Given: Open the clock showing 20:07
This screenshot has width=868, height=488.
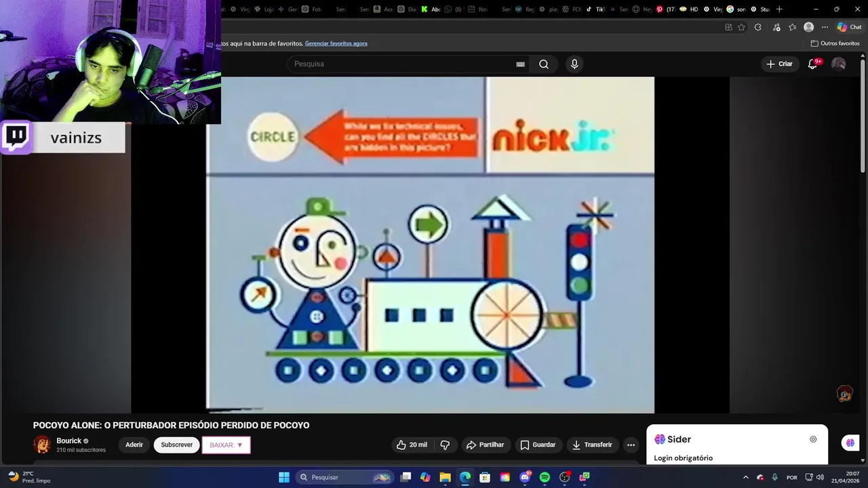Looking at the screenshot, I should tap(846, 477).
